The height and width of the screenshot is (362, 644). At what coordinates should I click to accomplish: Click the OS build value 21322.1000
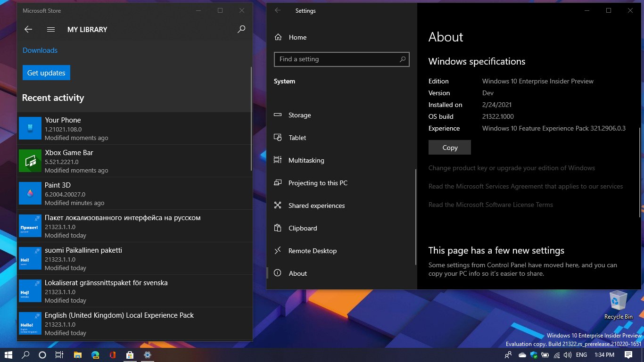(x=498, y=116)
